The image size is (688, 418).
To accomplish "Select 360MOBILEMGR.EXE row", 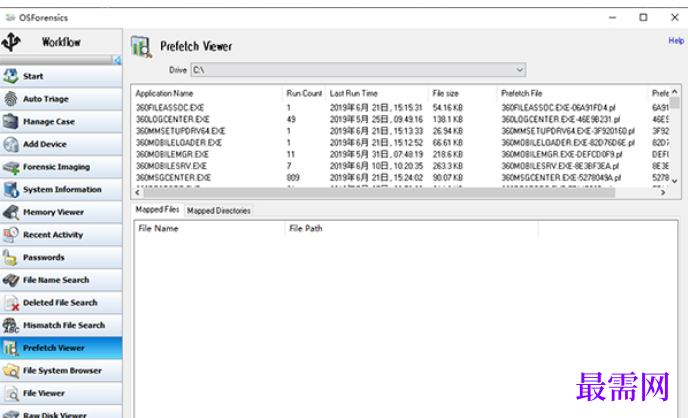I will 401,154.
